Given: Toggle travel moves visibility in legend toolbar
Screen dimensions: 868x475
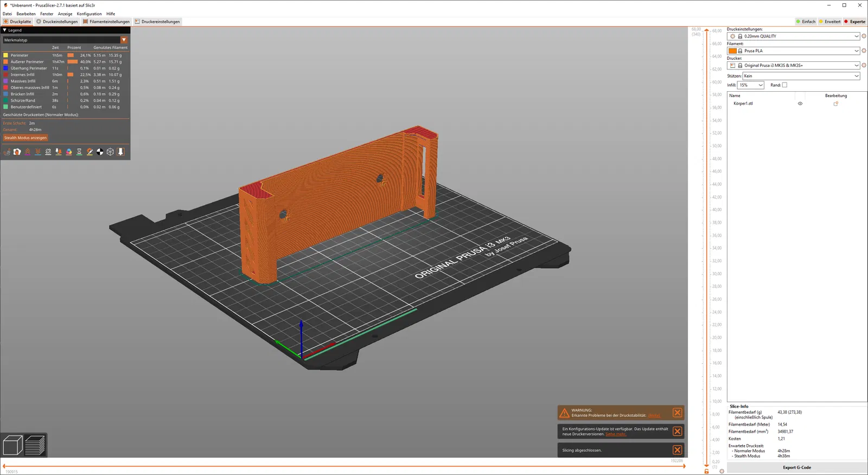Looking at the screenshot, I should pos(7,152).
